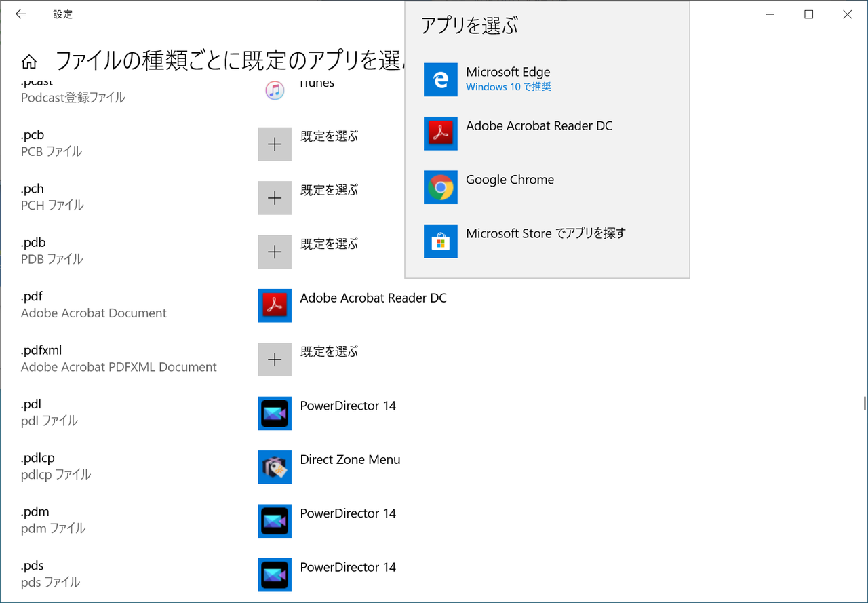Click PowerDirector 14 label for .pdm
Screen dimensions: 868x603
click(348, 513)
